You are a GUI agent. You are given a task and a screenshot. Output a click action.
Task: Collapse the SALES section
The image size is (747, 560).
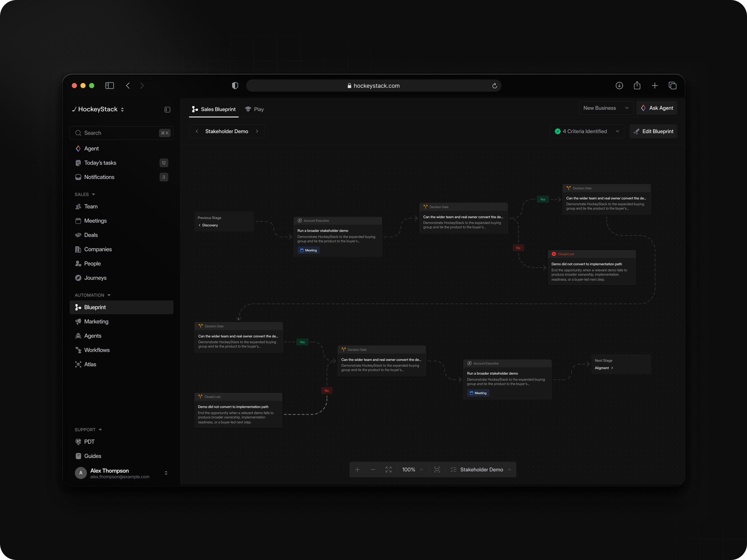click(x=85, y=194)
